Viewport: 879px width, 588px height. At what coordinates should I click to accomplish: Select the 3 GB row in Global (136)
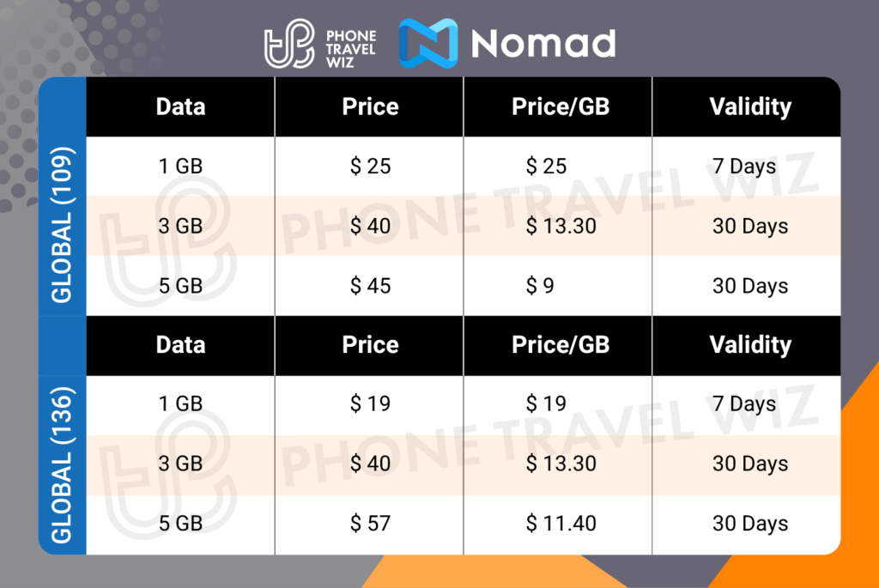pyautogui.click(x=180, y=464)
